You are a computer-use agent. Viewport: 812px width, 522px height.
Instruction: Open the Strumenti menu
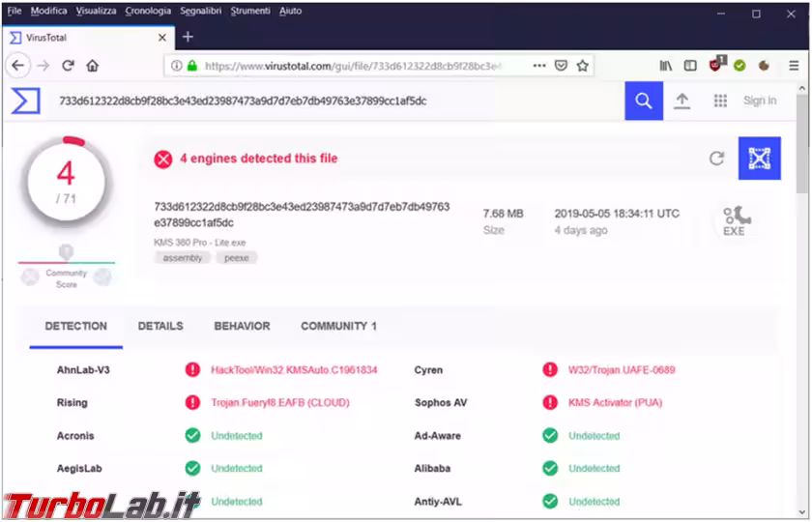coord(250,11)
